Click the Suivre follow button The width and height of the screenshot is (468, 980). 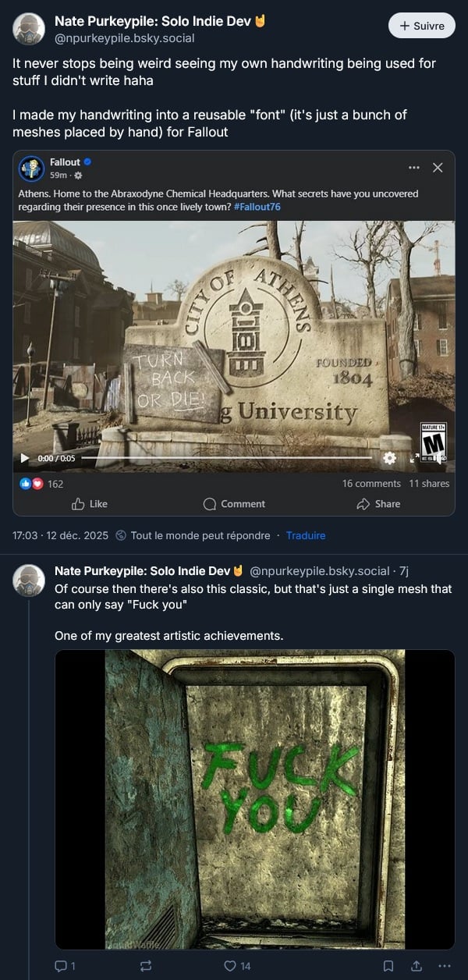point(422,26)
